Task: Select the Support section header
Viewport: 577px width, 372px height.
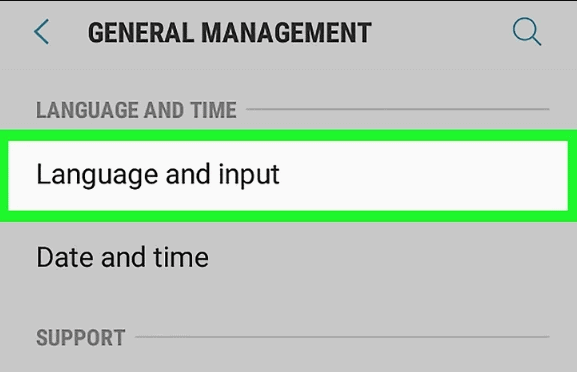Action: coord(81,337)
